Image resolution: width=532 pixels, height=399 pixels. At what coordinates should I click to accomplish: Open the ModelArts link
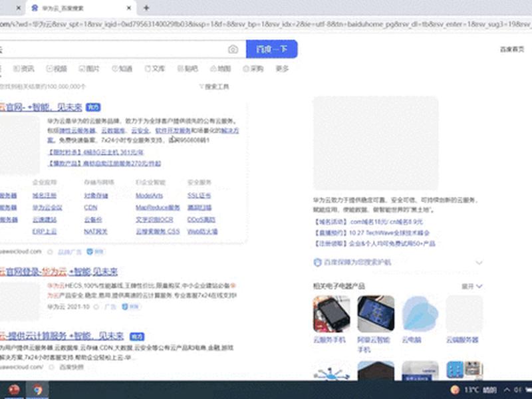(x=149, y=196)
